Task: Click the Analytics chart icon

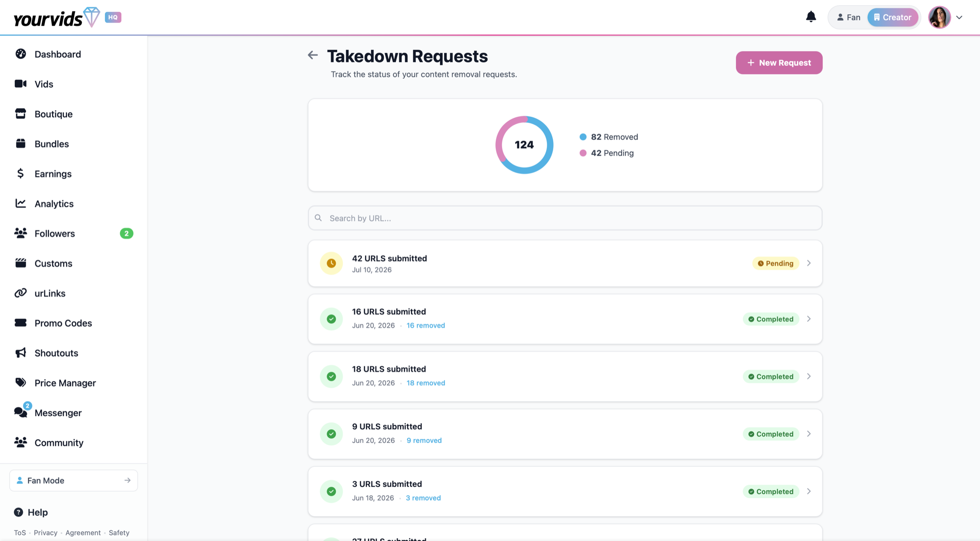Action: click(x=21, y=203)
